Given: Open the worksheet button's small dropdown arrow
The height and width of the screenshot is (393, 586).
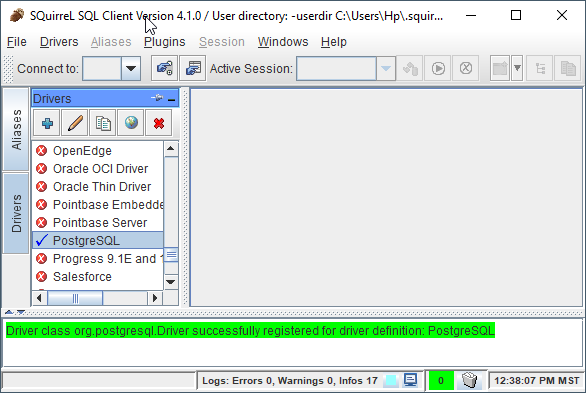Looking at the screenshot, I should tap(517, 68).
